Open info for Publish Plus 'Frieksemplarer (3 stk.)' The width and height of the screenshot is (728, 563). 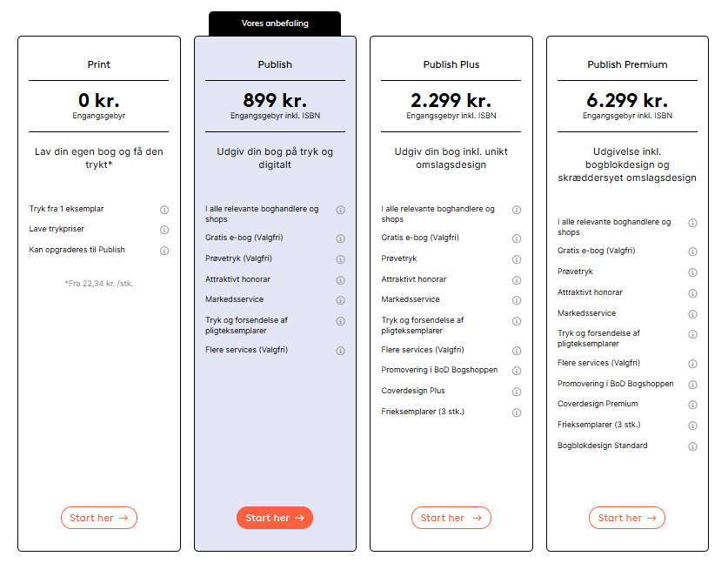pyautogui.click(x=517, y=412)
